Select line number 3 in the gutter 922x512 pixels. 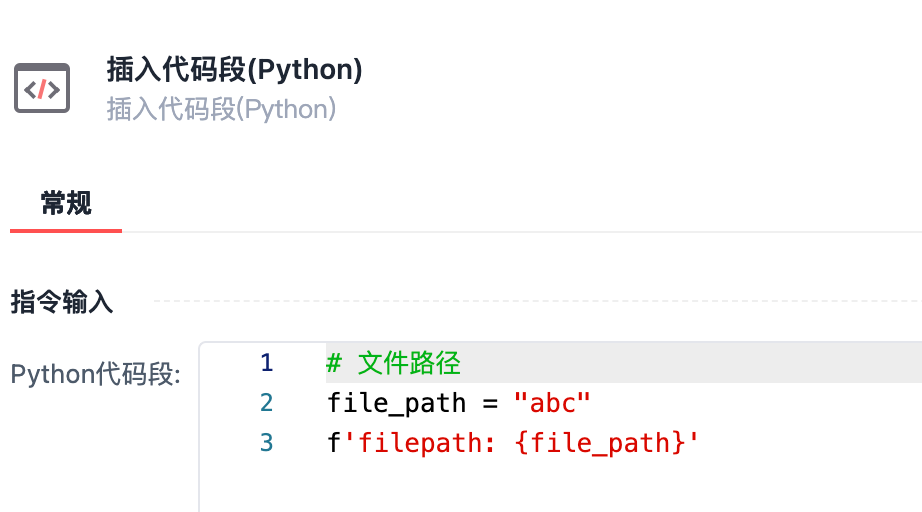(x=266, y=442)
